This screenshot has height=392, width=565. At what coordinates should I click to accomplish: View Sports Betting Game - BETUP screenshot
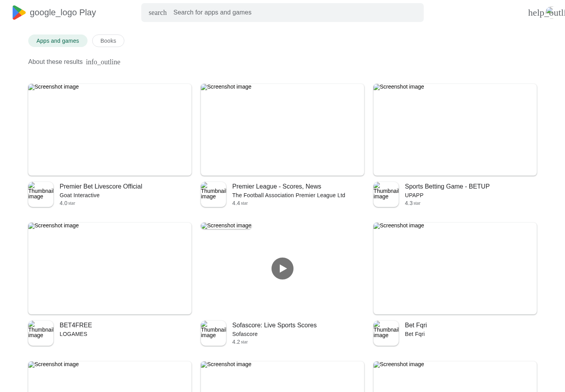pyautogui.click(x=455, y=130)
